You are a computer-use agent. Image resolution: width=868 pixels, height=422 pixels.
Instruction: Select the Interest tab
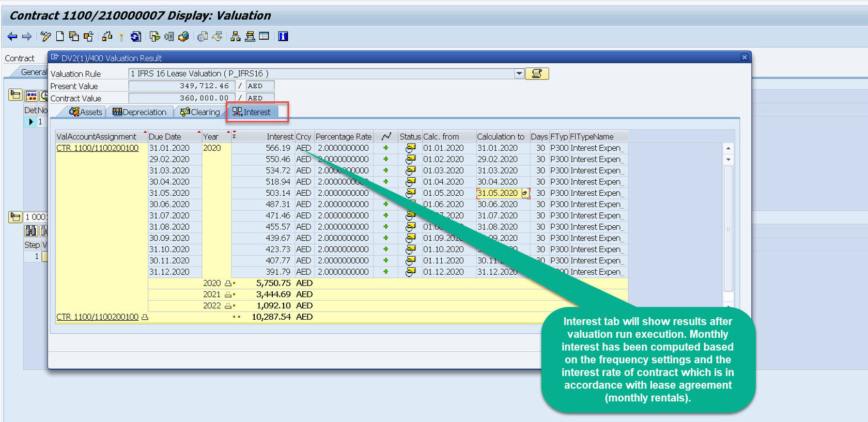tap(252, 112)
